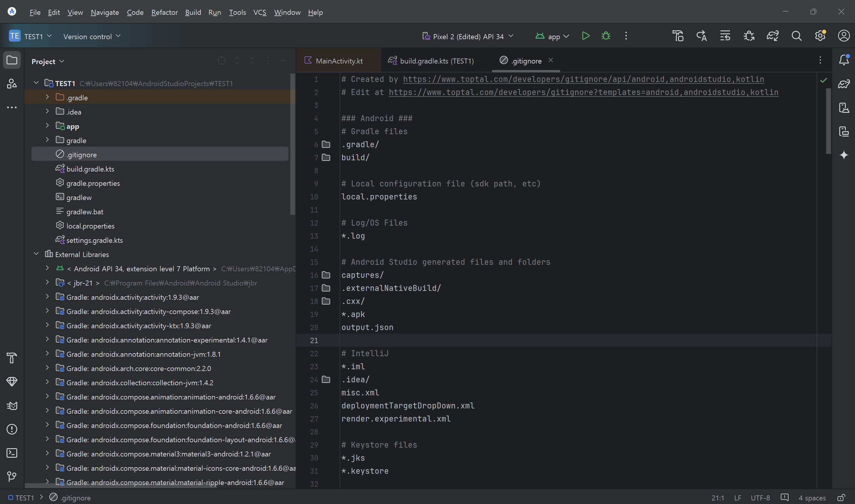Toggle the Problems tool window icon
This screenshot has height=504, width=855.
[x=12, y=429]
